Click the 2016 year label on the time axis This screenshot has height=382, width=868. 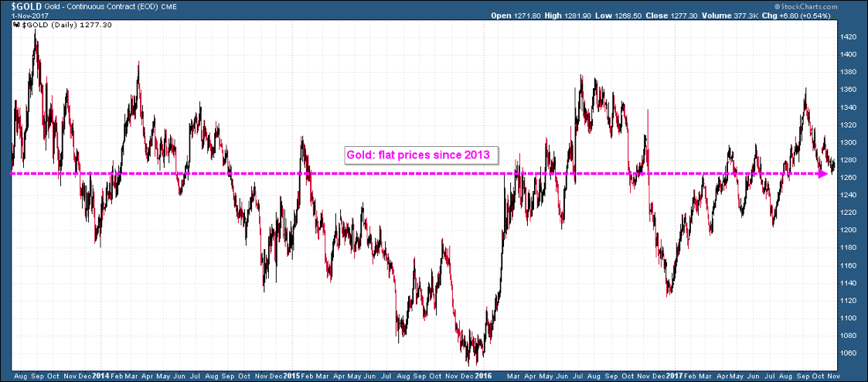click(483, 375)
